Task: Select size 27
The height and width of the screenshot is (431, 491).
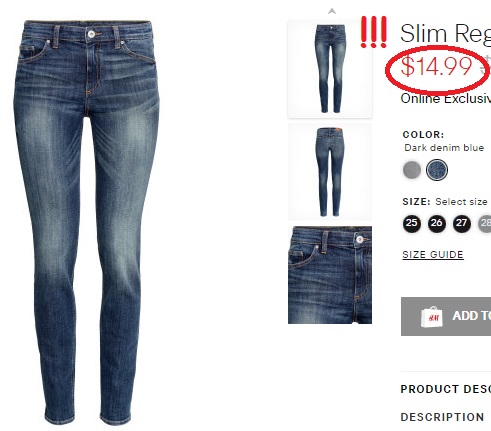Action: [462, 223]
